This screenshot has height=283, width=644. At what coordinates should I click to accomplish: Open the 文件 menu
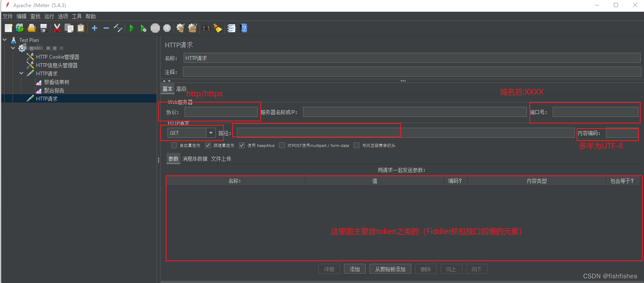click(x=8, y=16)
